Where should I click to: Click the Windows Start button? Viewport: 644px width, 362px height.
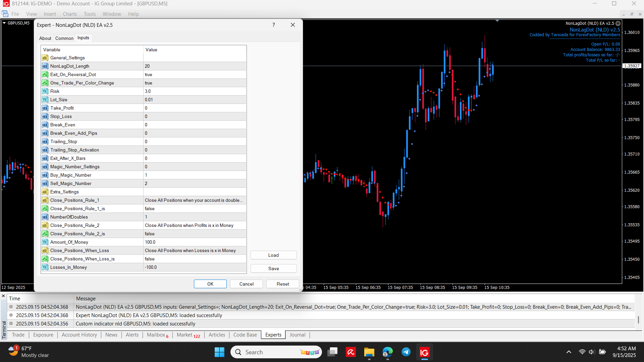click(x=219, y=352)
